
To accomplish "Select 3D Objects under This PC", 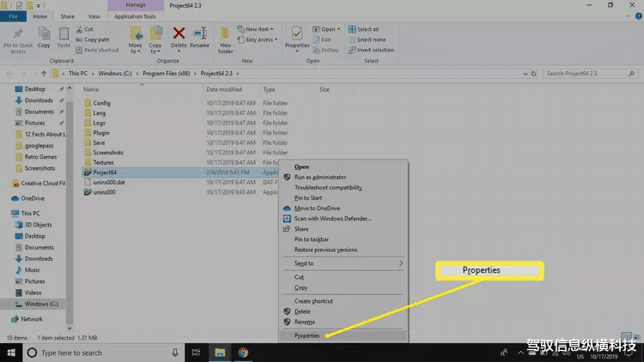I will pos(38,225).
